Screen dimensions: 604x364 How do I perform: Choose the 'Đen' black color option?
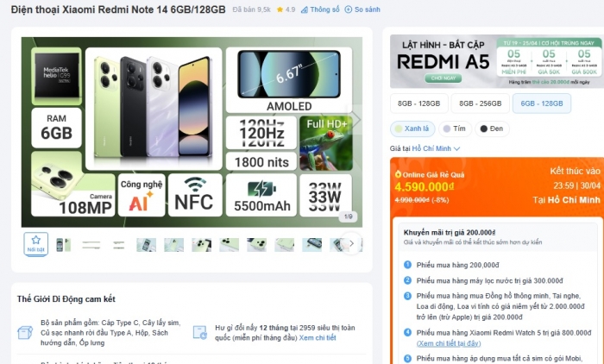click(491, 129)
